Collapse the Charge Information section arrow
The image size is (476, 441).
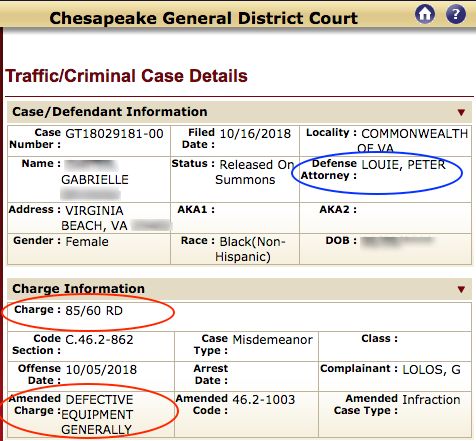pos(461,289)
